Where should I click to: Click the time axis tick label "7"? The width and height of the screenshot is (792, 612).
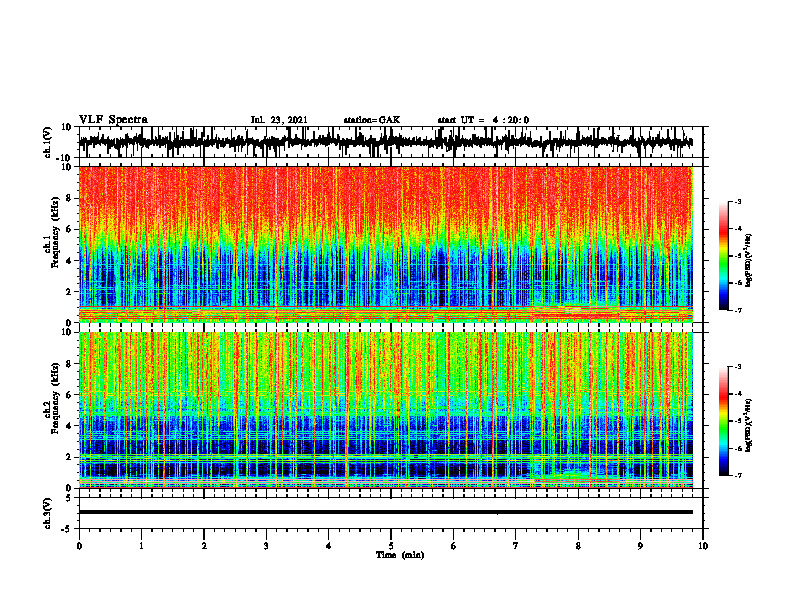click(x=516, y=546)
